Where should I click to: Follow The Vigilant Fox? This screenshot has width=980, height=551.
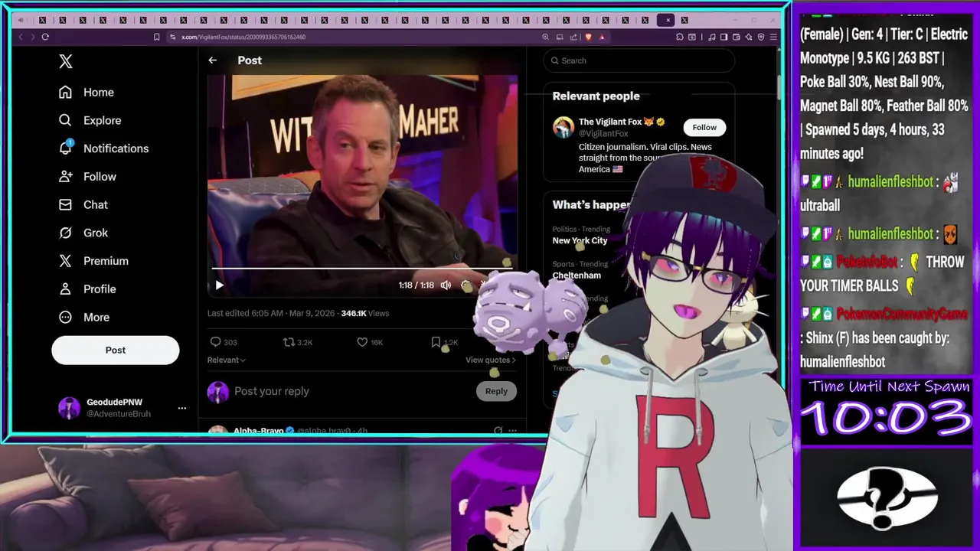tap(704, 128)
